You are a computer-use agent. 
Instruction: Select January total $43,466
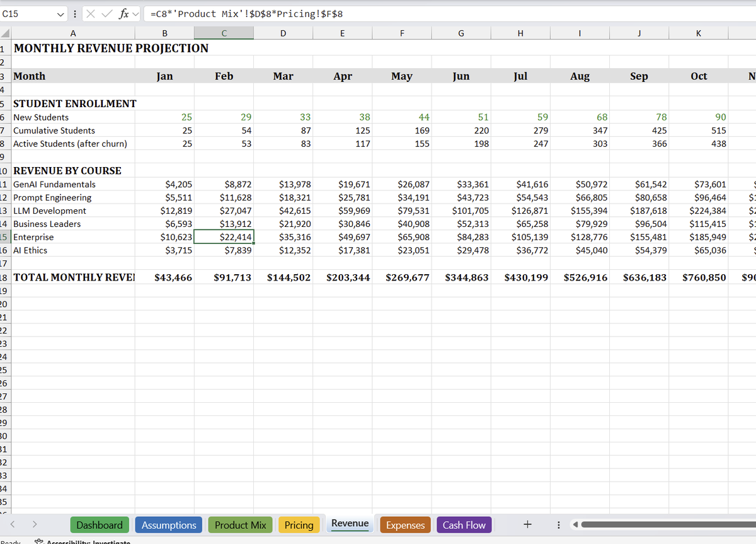click(164, 277)
